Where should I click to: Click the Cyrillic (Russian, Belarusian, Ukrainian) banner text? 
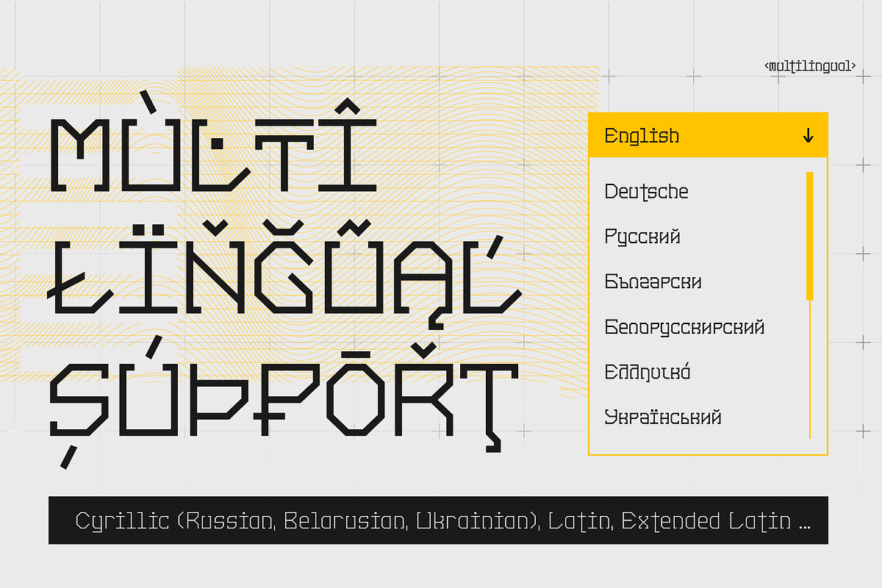(x=443, y=521)
